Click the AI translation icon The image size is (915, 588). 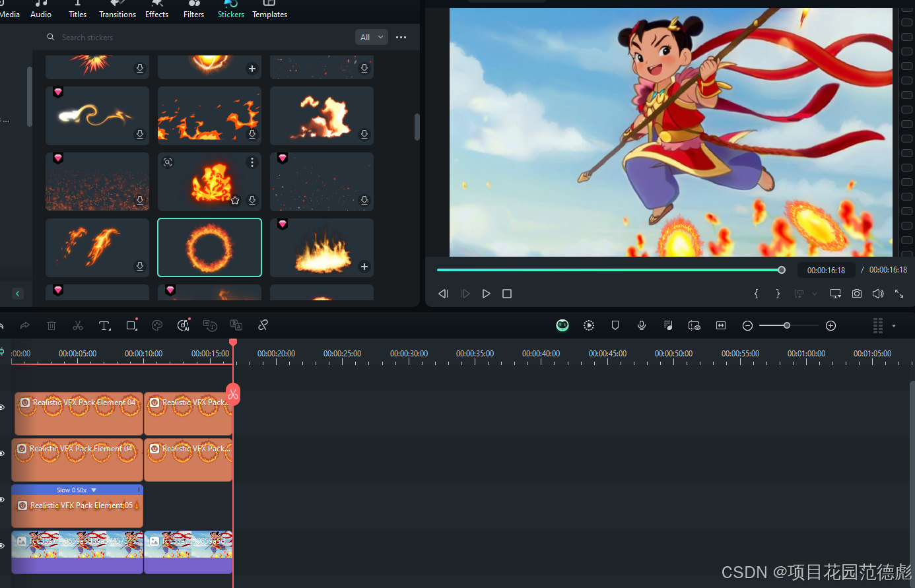click(236, 325)
